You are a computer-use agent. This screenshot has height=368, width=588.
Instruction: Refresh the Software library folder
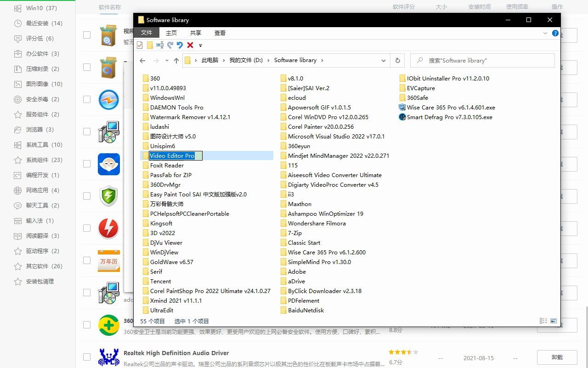(x=397, y=60)
